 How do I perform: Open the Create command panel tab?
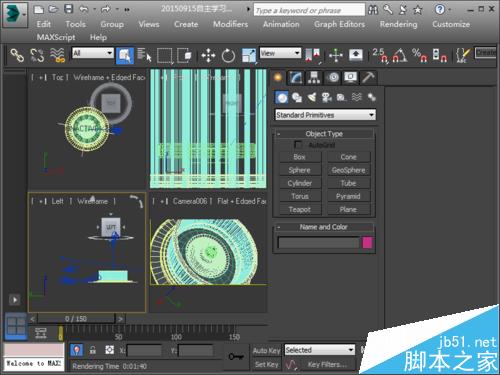click(278, 78)
